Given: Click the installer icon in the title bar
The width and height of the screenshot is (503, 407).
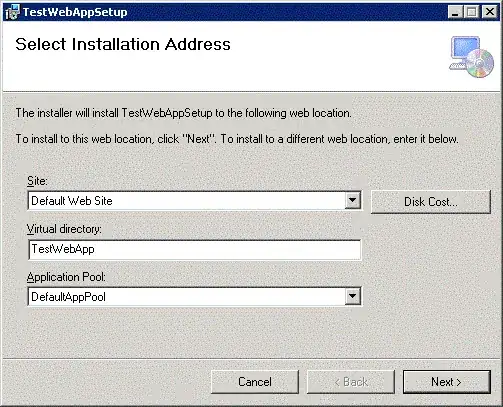Looking at the screenshot, I should [x=12, y=12].
